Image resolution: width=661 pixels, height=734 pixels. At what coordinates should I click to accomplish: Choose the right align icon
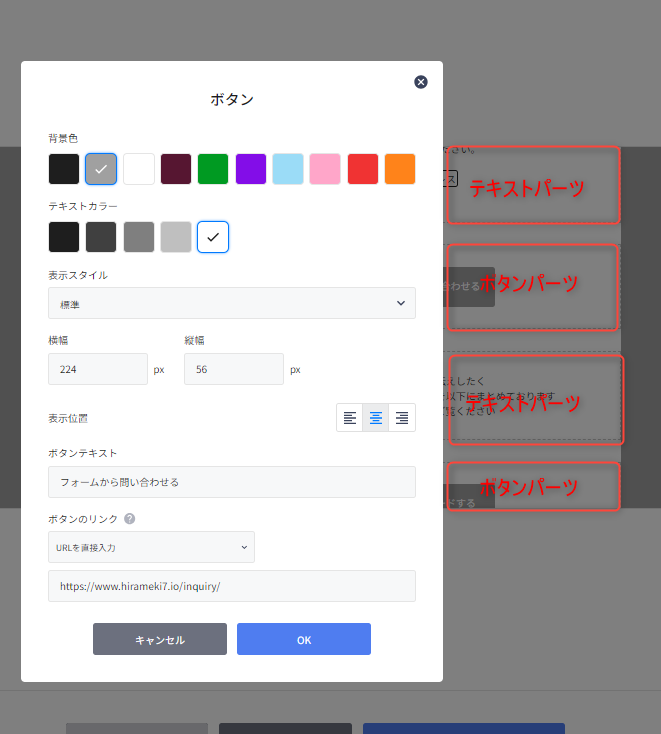pos(402,418)
